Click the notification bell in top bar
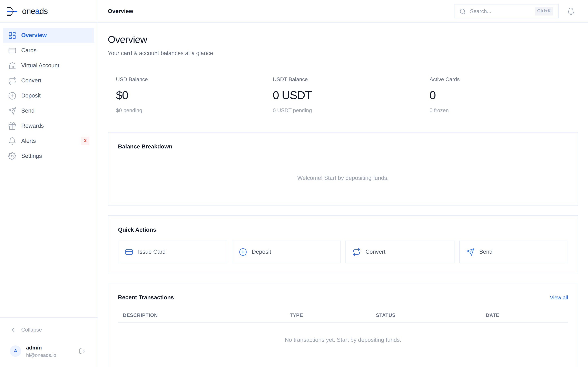Image resolution: width=588 pixels, height=367 pixels. coord(570,11)
